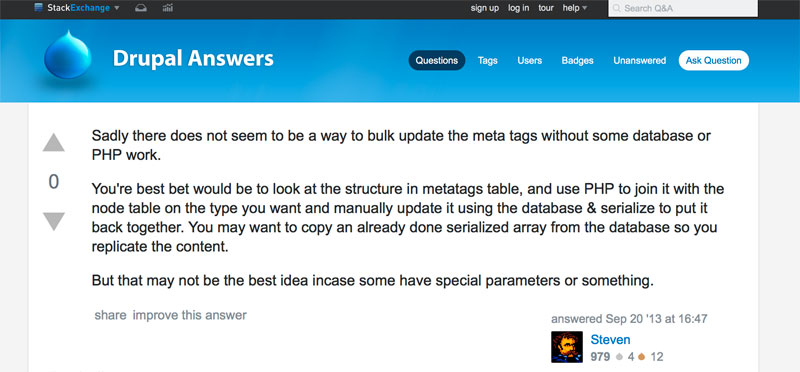
Task: Expand the StackExchange dropdown arrow
Action: click(x=117, y=8)
